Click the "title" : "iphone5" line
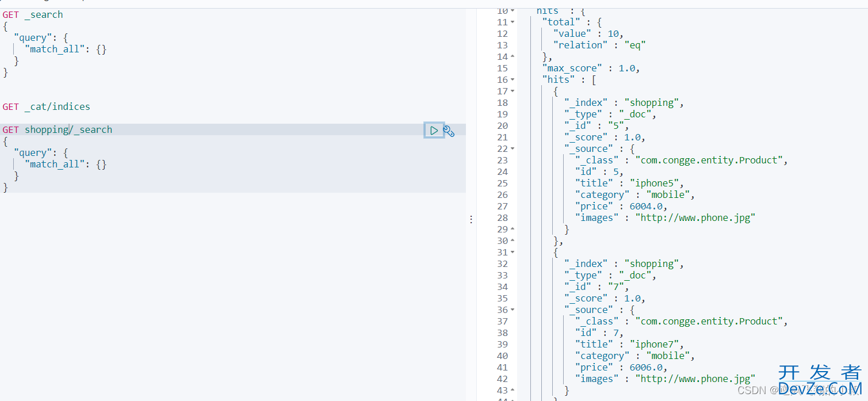This screenshot has height=401, width=868. [629, 183]
